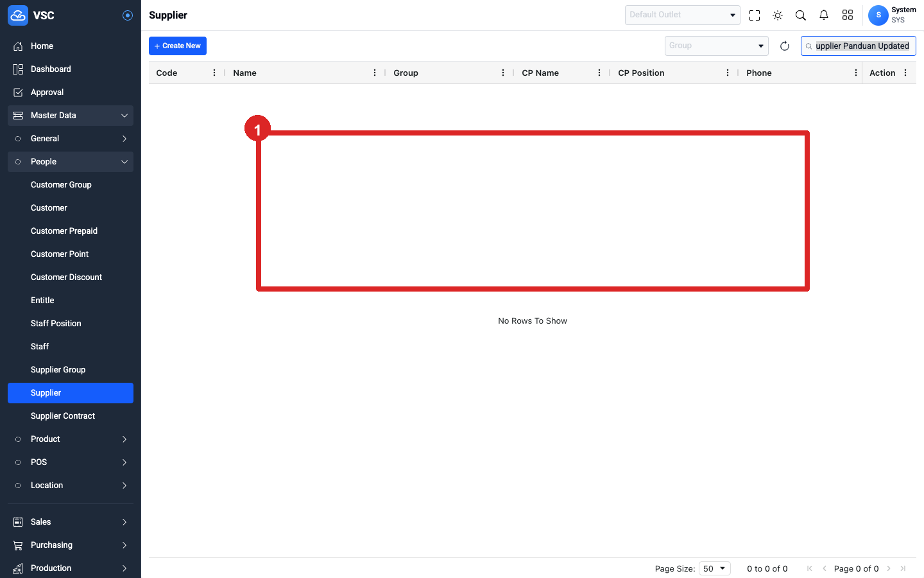Sort by CP Position column header
The width and height of the screenshot is (924, 578).
(x=641, y=73)
